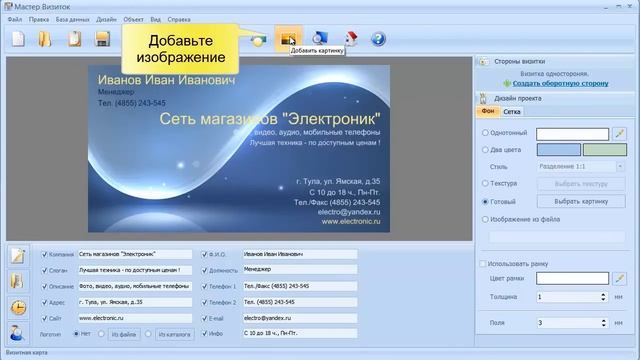Image resolution: width=640 pixels, height=360 pixels.
Task: Create a new blank business card
Action: (x=18, y=39)
